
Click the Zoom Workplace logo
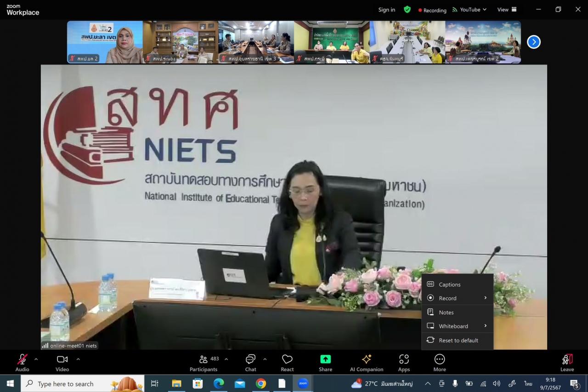pos(23,10)
